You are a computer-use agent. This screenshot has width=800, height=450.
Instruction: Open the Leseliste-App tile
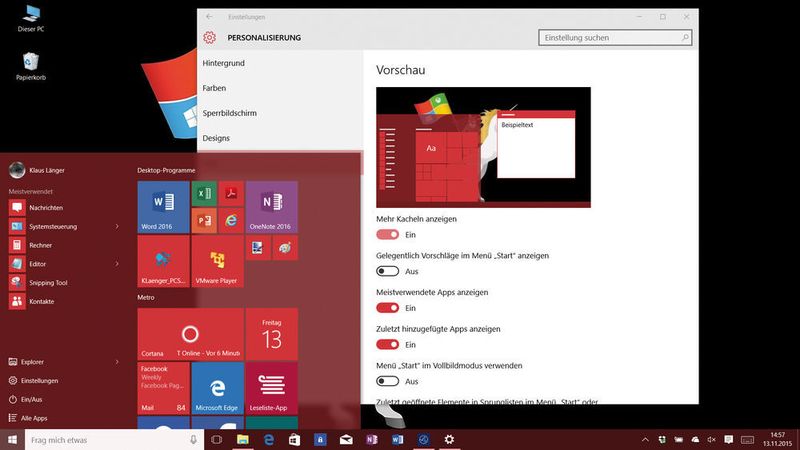pos(271,387)
